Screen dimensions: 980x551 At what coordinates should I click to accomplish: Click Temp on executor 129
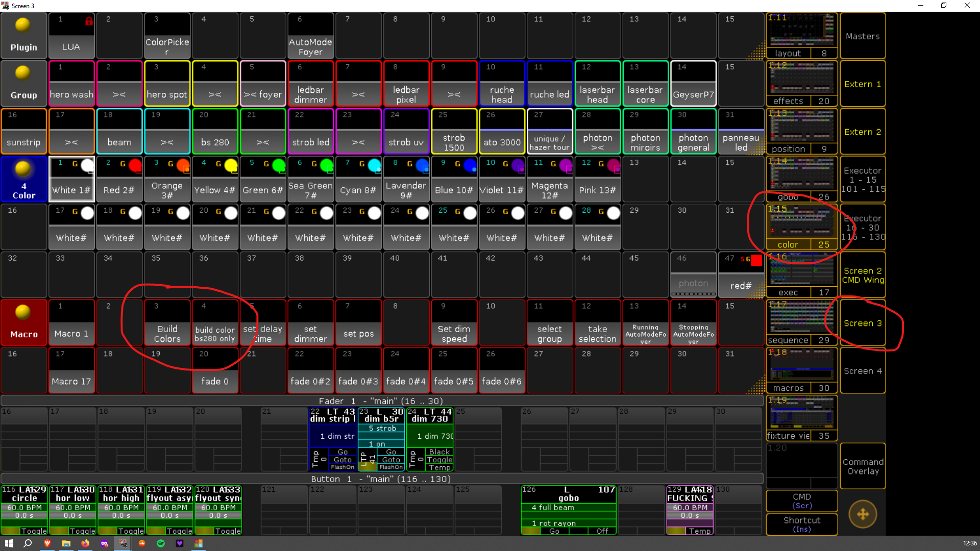pyautogui.click(x=699, y=531)
